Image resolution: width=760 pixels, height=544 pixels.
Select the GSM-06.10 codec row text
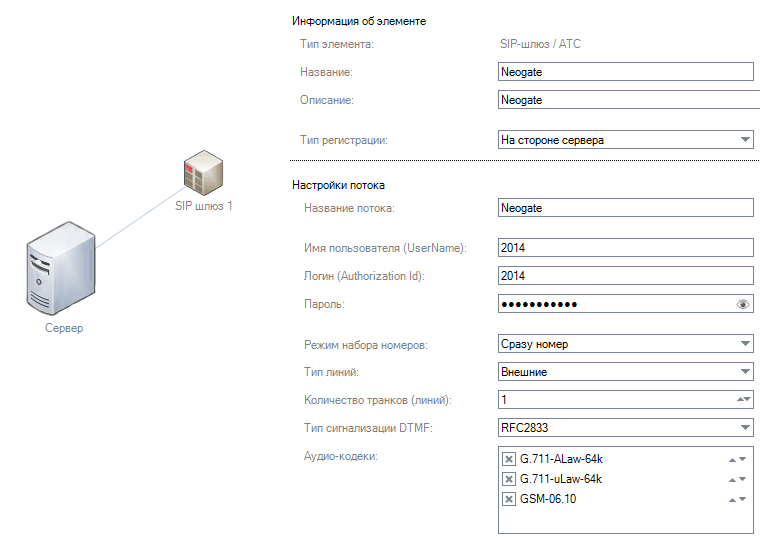[548, 499]
